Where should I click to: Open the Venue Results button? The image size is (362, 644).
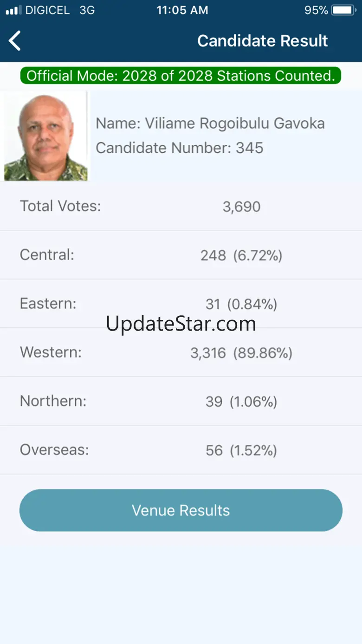[181, 510]
